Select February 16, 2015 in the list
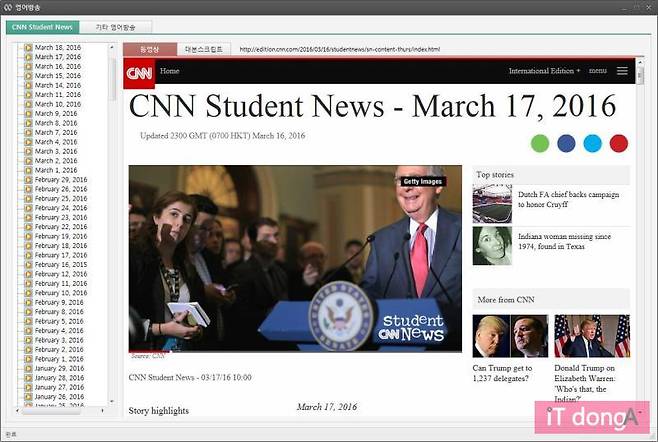658x442 pixels. [x=61, y=264]
